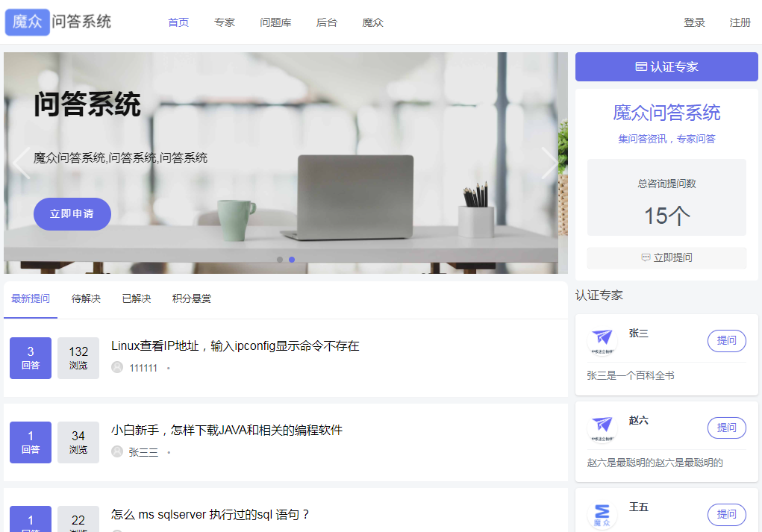762x532 pixels.
Task: Open the 后台 navigation item
Action: pos(327,22)
